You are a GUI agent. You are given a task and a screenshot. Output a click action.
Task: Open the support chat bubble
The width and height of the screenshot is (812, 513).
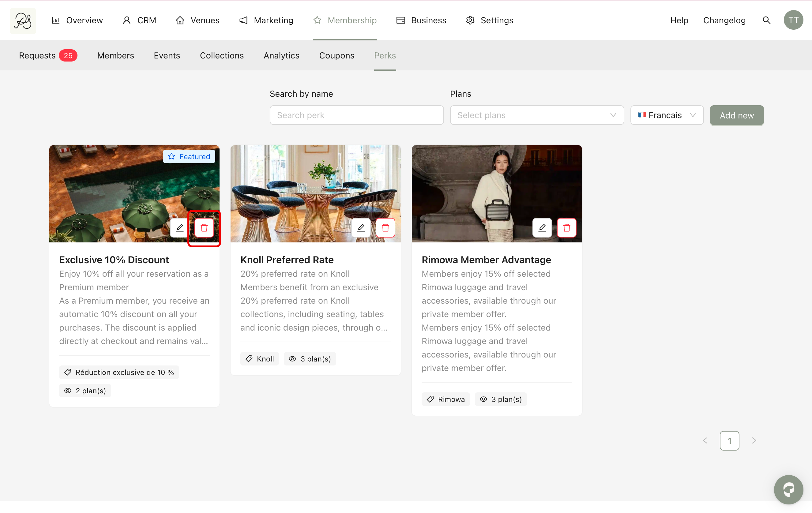pyautogui.click(x=788, y=489)
